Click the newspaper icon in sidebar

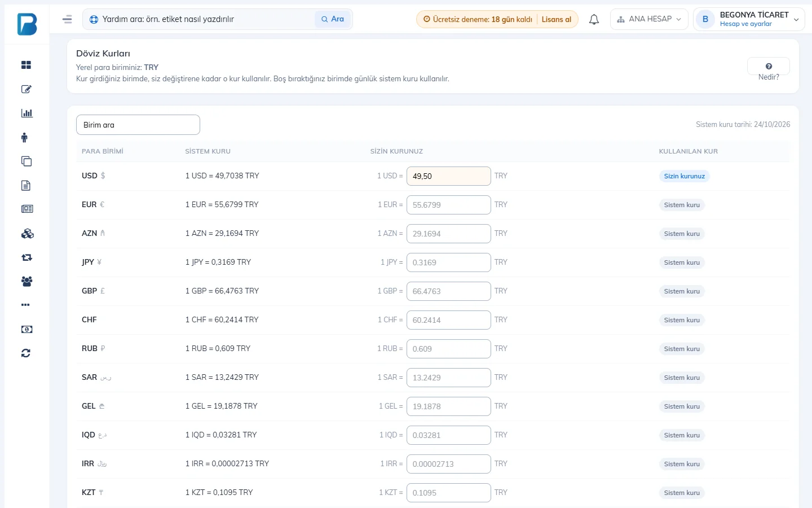[27, 209]
